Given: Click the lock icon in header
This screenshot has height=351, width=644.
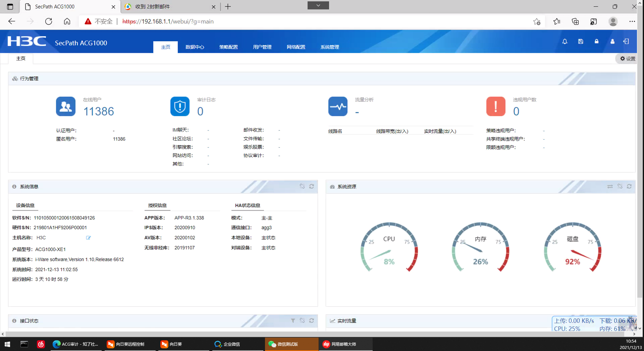Looking at the screenshot, I should pyautogui.click(x=596, y=41).
